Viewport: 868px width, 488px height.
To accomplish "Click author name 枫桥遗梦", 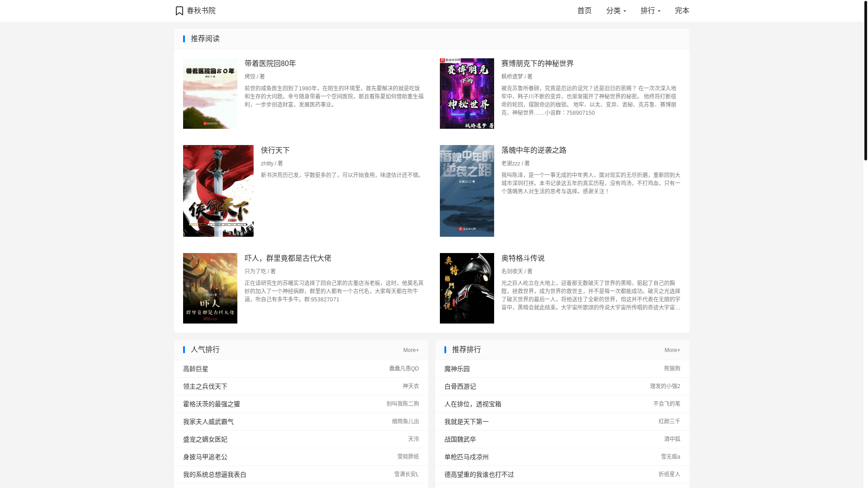I will (x=512, y=77).
